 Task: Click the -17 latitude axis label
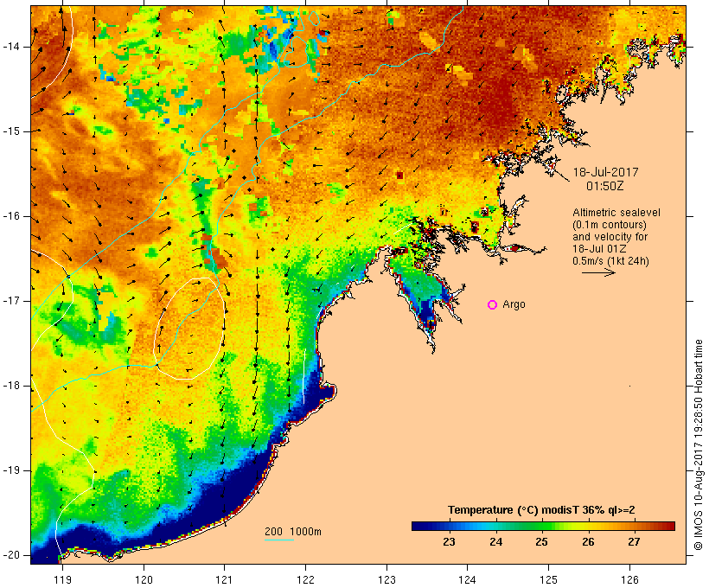[x=11, y=301]
